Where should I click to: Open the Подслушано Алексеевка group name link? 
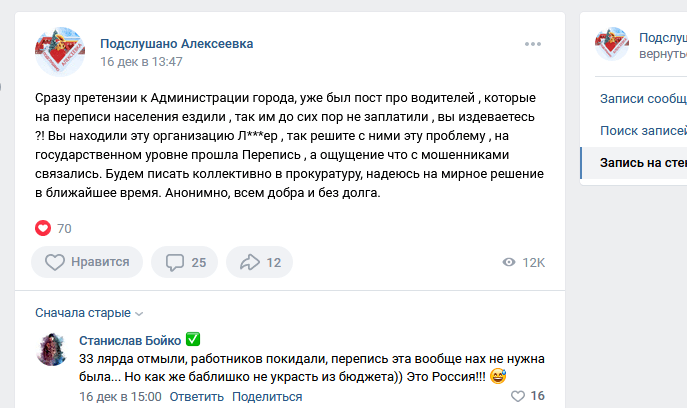176,44
